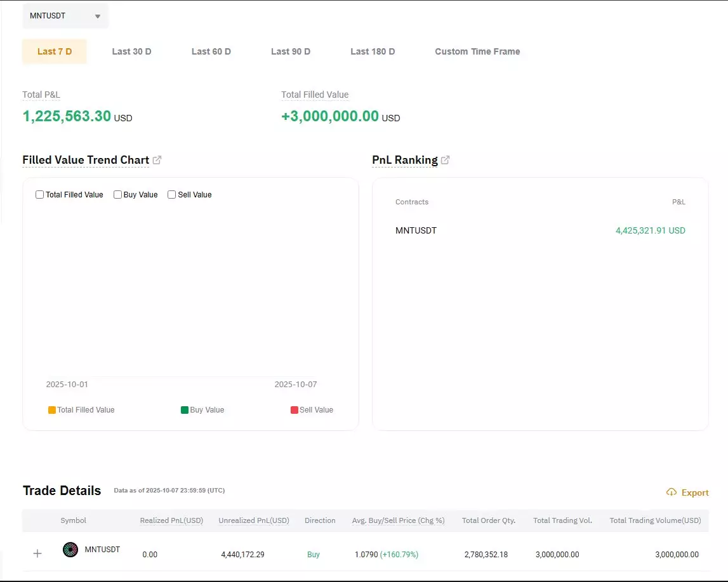This screenshot has height=582, width=728.
Task: Click the MNTUSDT coin logo in table
Action: [x=70, y=550]
